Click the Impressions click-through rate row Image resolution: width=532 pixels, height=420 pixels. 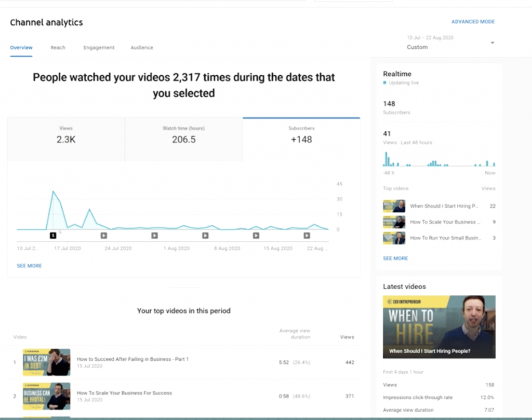pyautogui.click(x=438, y=397)
